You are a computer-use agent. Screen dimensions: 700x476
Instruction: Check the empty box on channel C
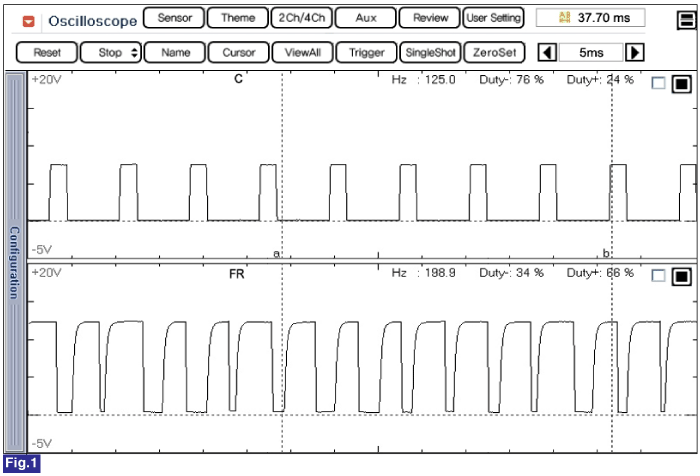coord(658,83)
